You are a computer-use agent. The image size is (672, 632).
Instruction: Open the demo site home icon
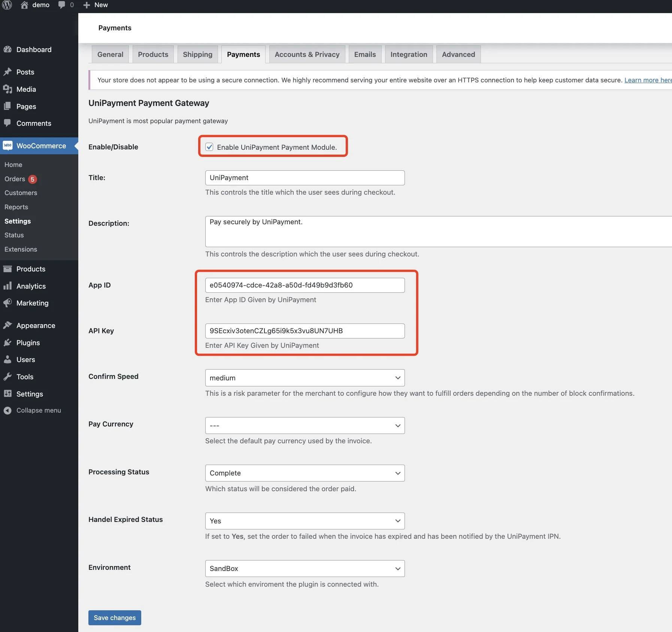(24, 5)
